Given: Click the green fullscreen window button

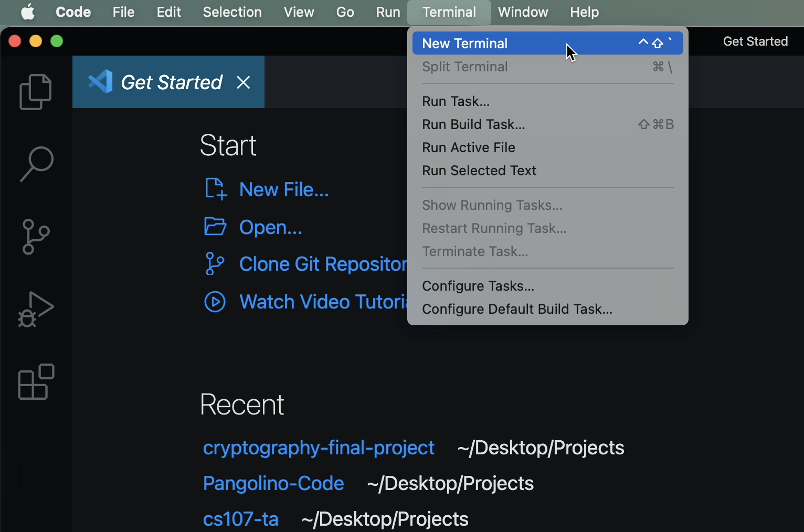Looking at the screenshot, I should (57, 41).
